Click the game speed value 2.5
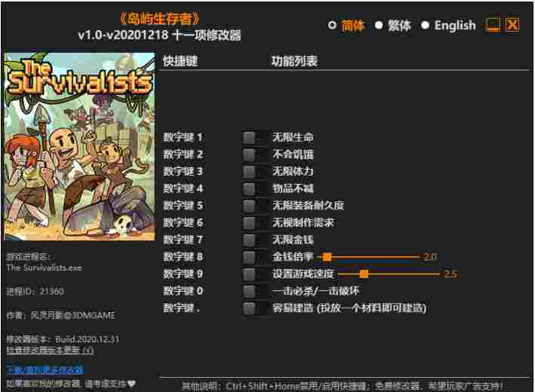This screenshot has height=392, width=535. (450, 274)
